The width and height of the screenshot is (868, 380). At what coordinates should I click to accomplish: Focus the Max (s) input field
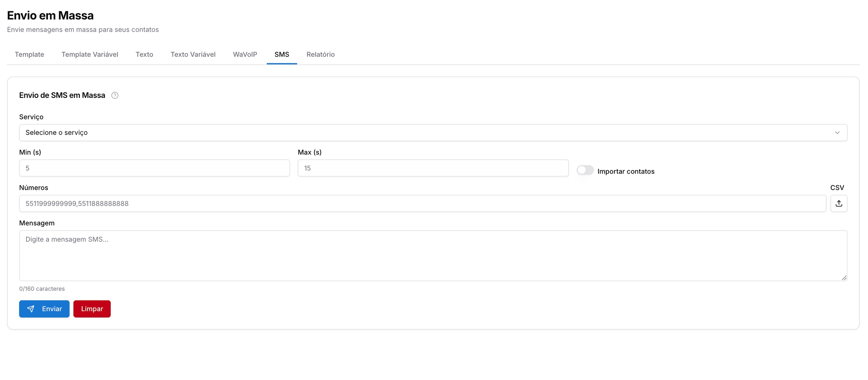click(433, 168)
